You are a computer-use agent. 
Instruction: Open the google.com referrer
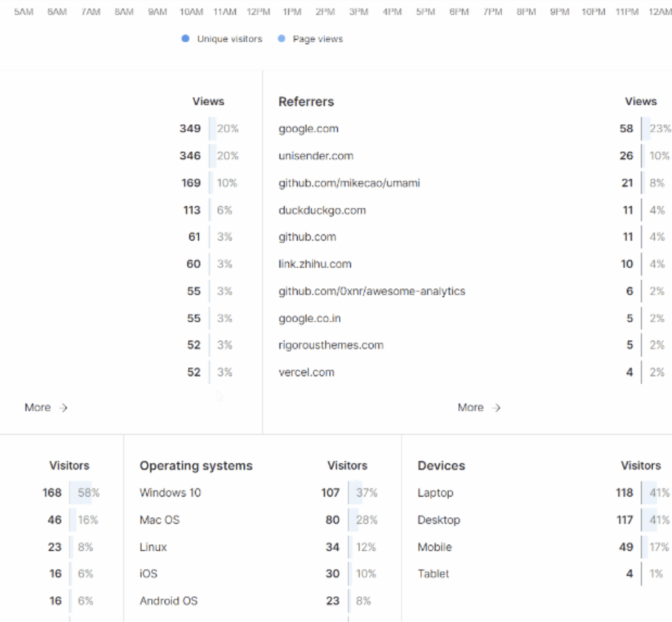pyautogui.click(x=308, y=128)
